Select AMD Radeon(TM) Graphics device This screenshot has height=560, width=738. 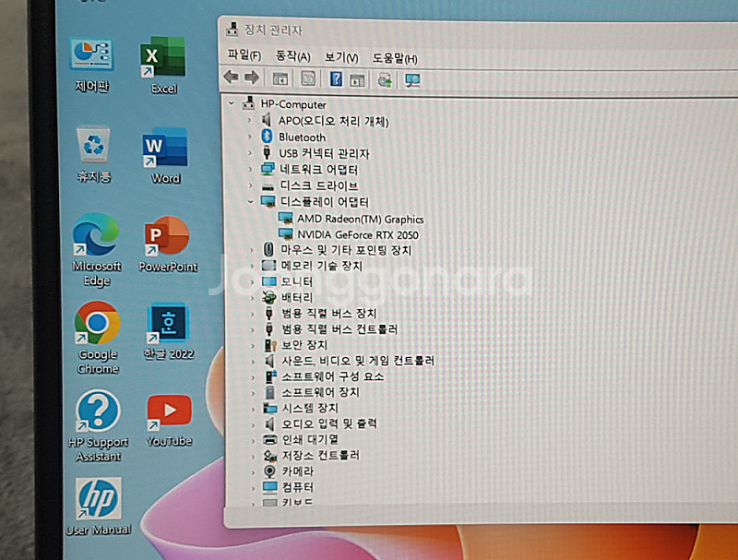(x=361, y=219)
